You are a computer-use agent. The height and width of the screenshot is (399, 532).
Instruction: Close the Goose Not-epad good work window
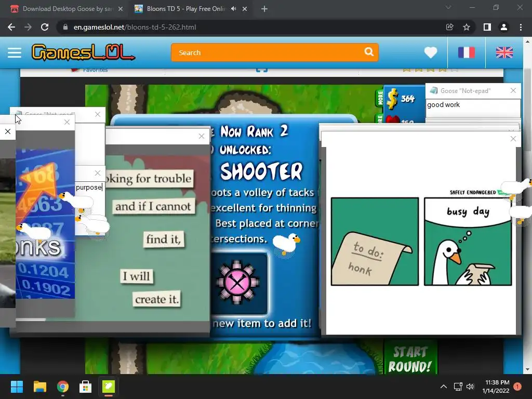tap(513, 90)
